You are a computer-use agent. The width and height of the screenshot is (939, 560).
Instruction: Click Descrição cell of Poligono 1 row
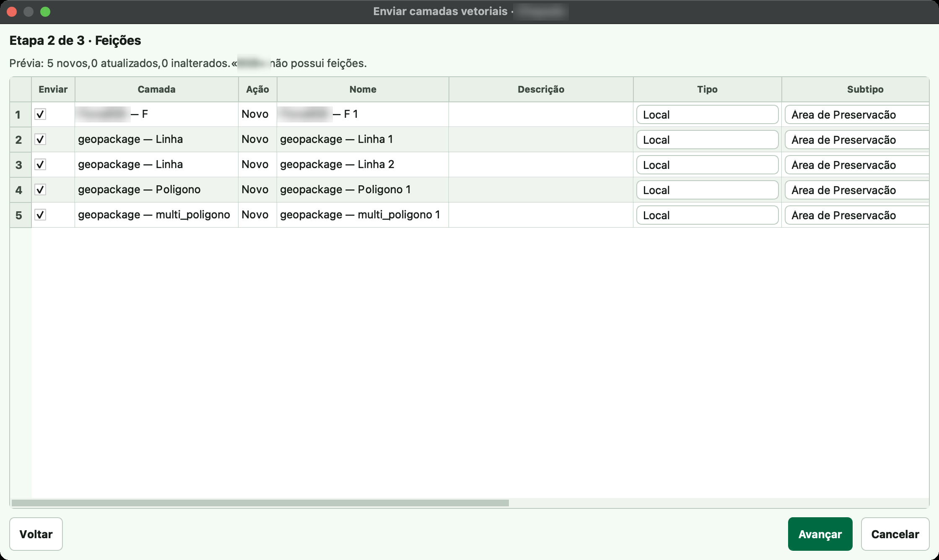541,189
